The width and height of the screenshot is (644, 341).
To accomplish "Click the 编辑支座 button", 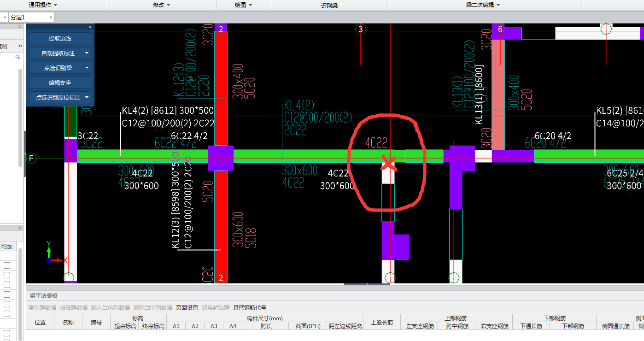I will (x=60, y=83).
